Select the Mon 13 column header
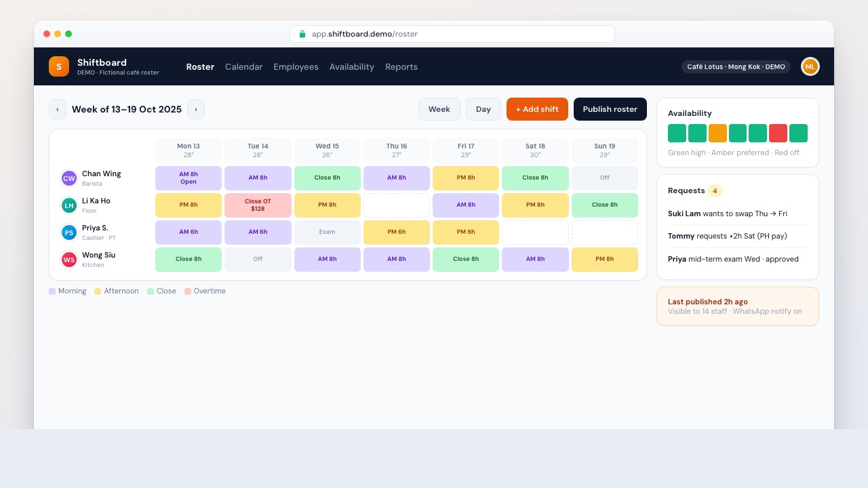 (x=189, y=150)
